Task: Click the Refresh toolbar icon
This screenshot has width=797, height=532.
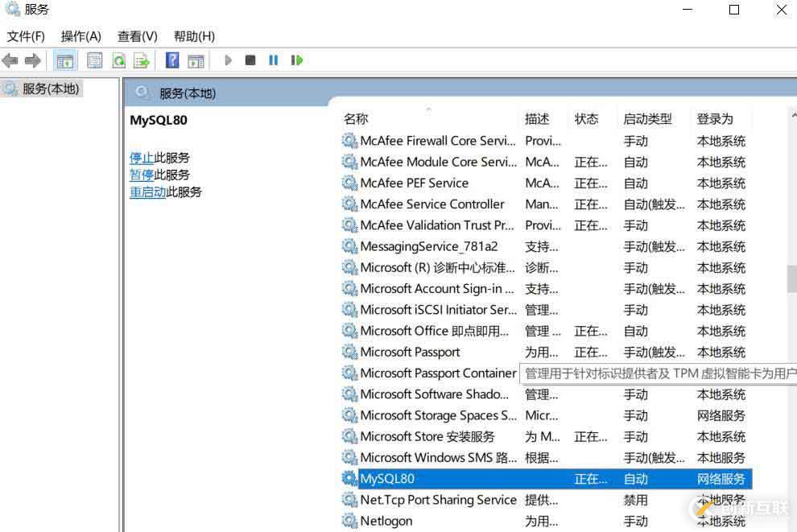Action: tap(118, 61)
